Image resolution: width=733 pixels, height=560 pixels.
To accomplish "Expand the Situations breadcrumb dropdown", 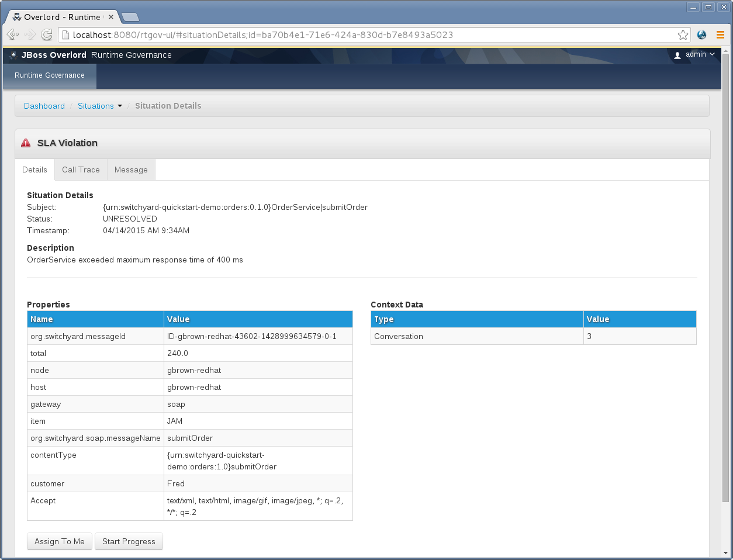I will (x=120, y=106).
